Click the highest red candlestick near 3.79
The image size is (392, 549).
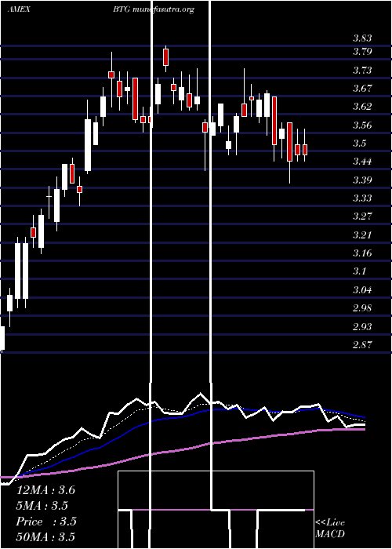(x=165, y=57)
